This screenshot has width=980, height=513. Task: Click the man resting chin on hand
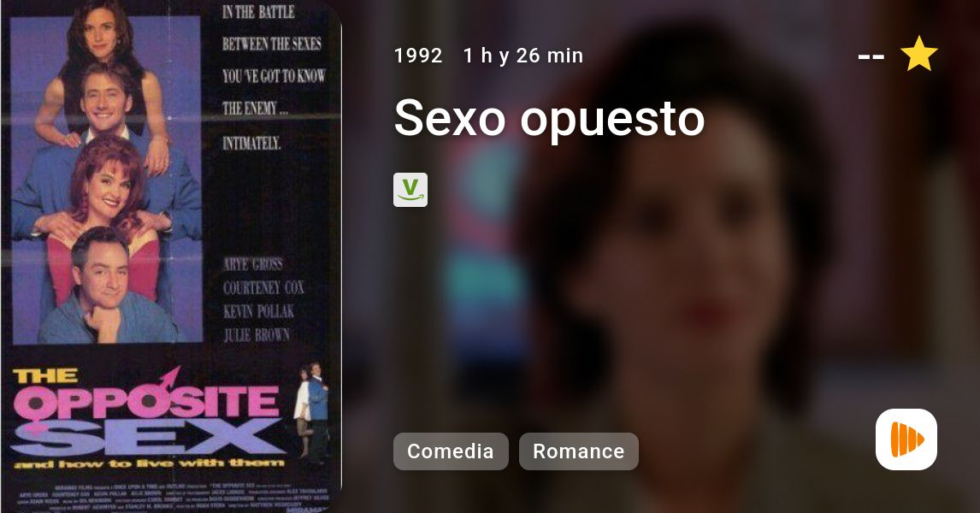coord(102,287)
